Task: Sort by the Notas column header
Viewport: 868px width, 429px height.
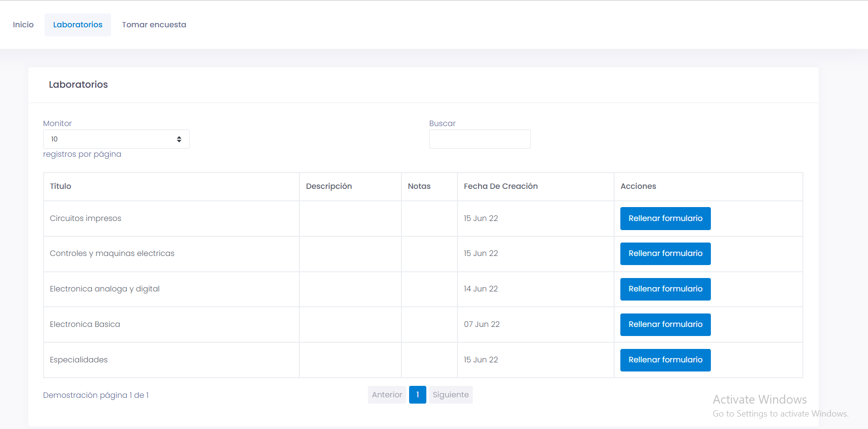Action: (x=419, y=186)
